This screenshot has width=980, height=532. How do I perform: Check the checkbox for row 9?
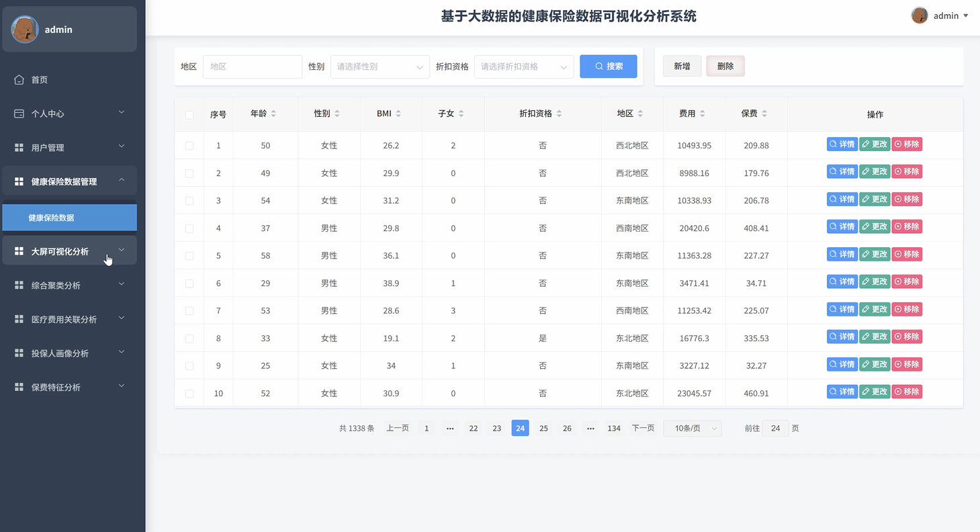click(189, 366)
